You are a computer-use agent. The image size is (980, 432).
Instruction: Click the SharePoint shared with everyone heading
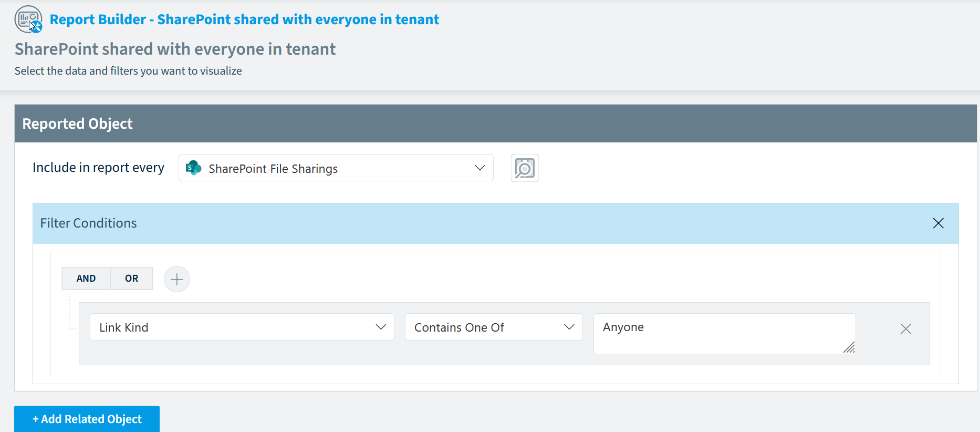coord(175,49)
